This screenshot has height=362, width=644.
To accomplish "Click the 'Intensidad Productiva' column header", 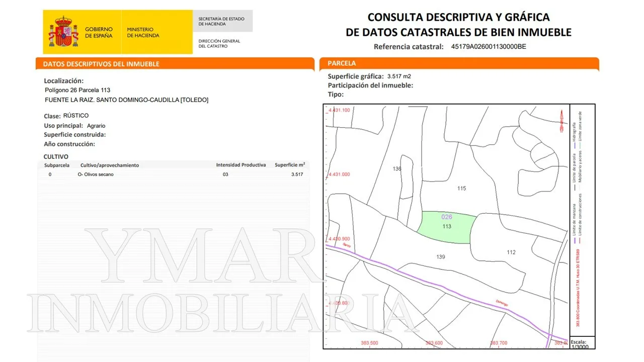I will click(x=241, y=165).
